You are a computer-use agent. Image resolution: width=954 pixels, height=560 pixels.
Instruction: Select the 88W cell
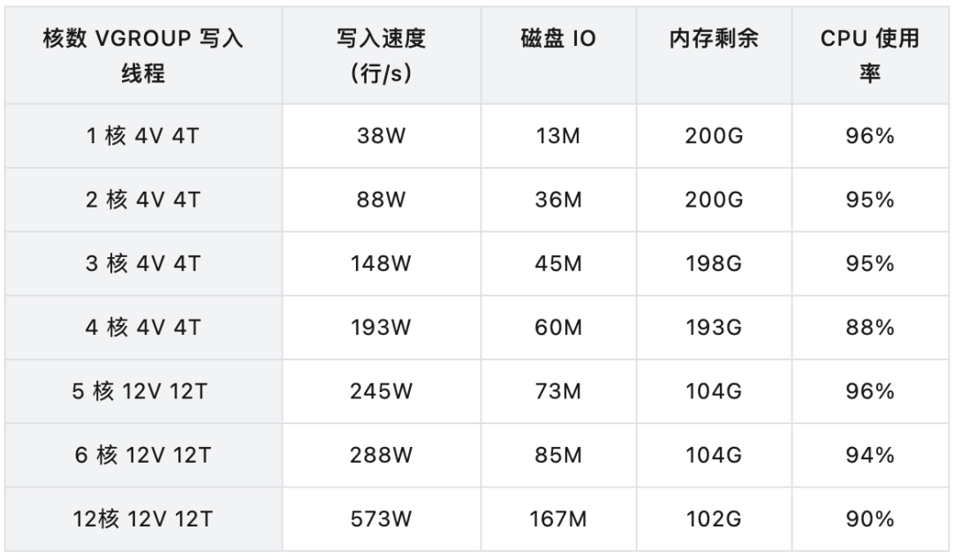(x=381, y=200)
